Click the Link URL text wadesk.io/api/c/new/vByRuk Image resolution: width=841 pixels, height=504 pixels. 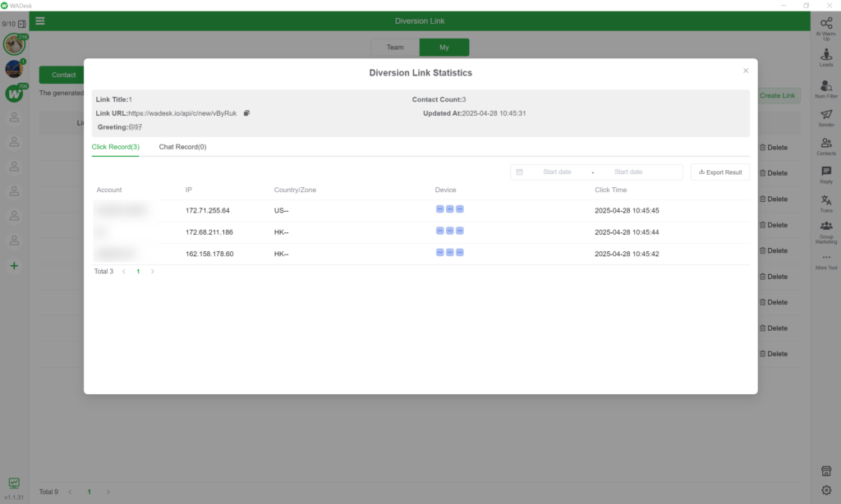click(x=182, y=113)
